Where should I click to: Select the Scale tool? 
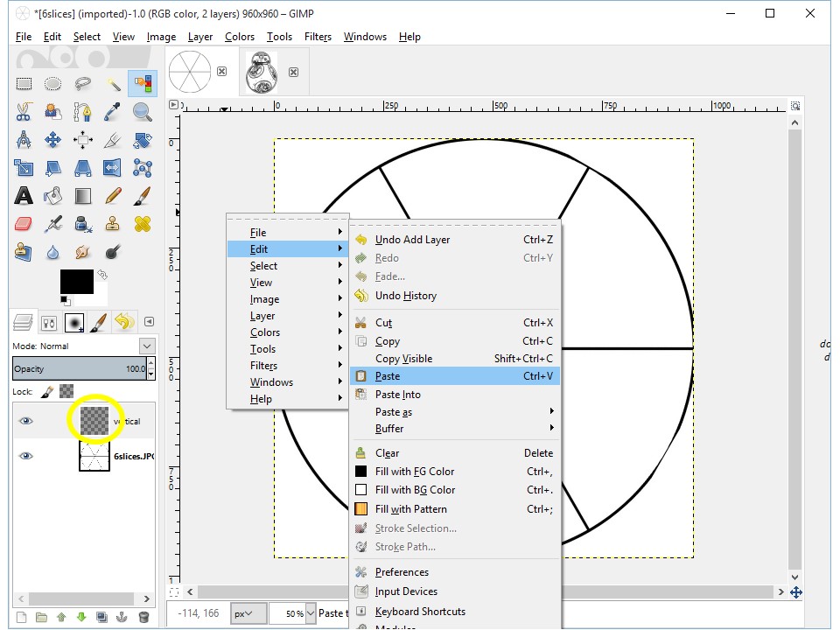24,168
